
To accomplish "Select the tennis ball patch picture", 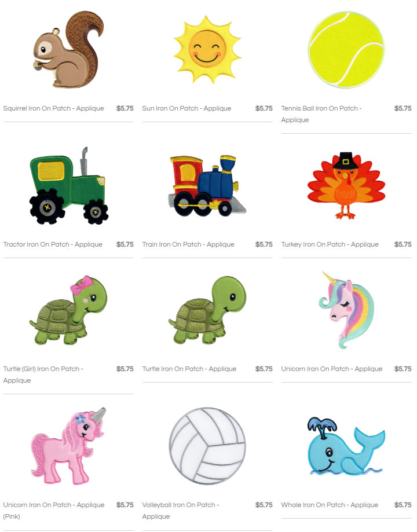I will point(346,50).
